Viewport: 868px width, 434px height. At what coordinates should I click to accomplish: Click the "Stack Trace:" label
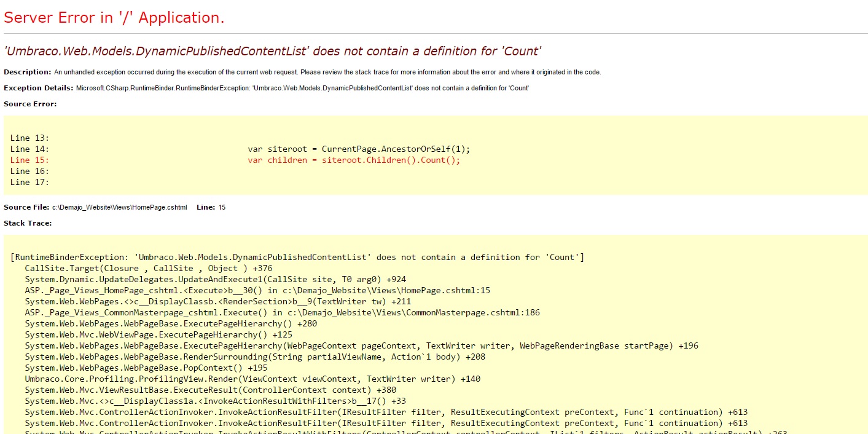coord(28,223)
